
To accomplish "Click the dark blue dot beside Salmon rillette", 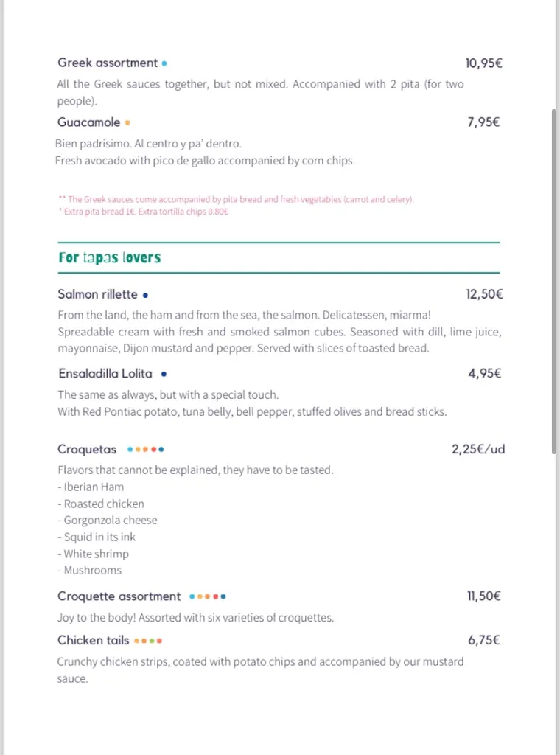I will pos(145,295).
